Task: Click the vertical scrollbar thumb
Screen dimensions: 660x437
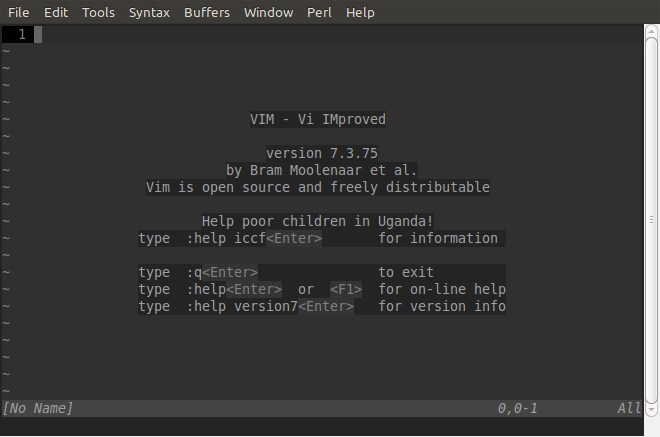Action: tap(652, 220)
